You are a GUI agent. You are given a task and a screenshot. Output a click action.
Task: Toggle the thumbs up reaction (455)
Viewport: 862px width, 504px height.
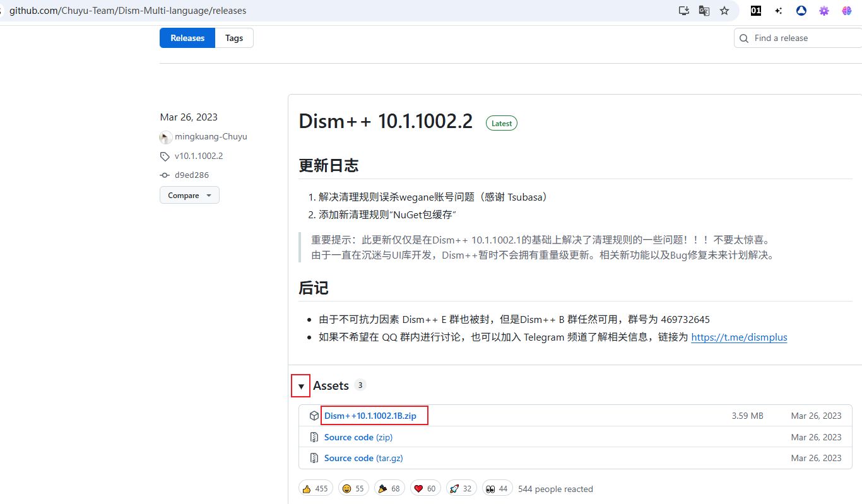[x=316, y=488]
